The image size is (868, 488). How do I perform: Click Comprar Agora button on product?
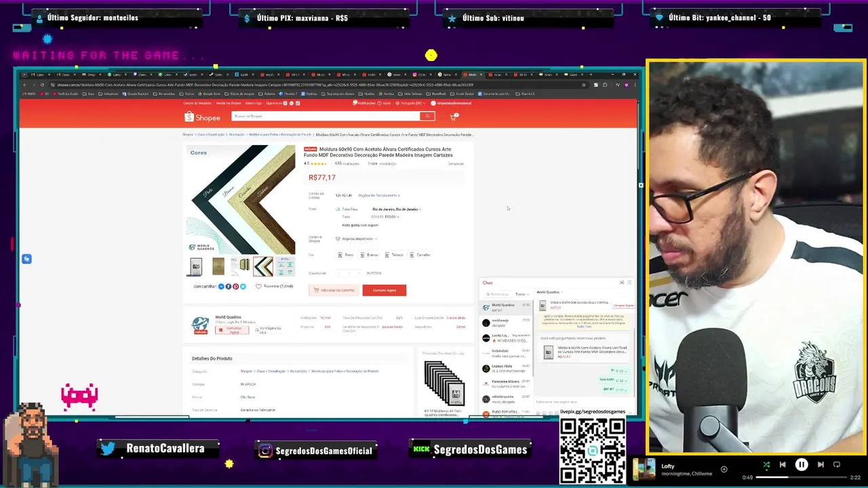pyautogui.click(x=384, y=290)
